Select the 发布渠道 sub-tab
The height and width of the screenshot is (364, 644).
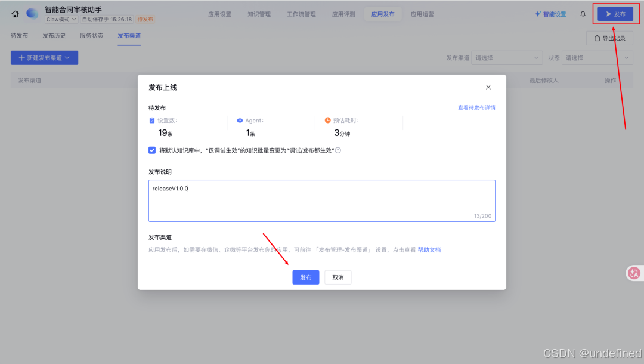[129, 36]
